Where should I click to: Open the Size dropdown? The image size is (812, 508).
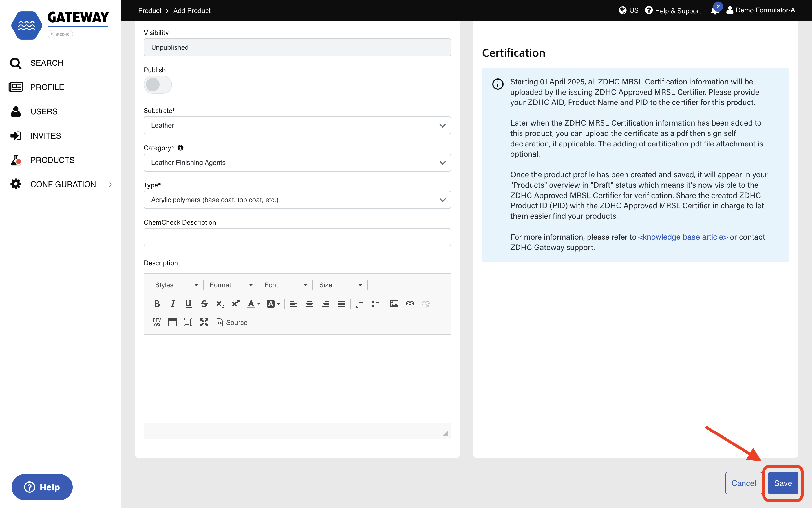[340, 285]
